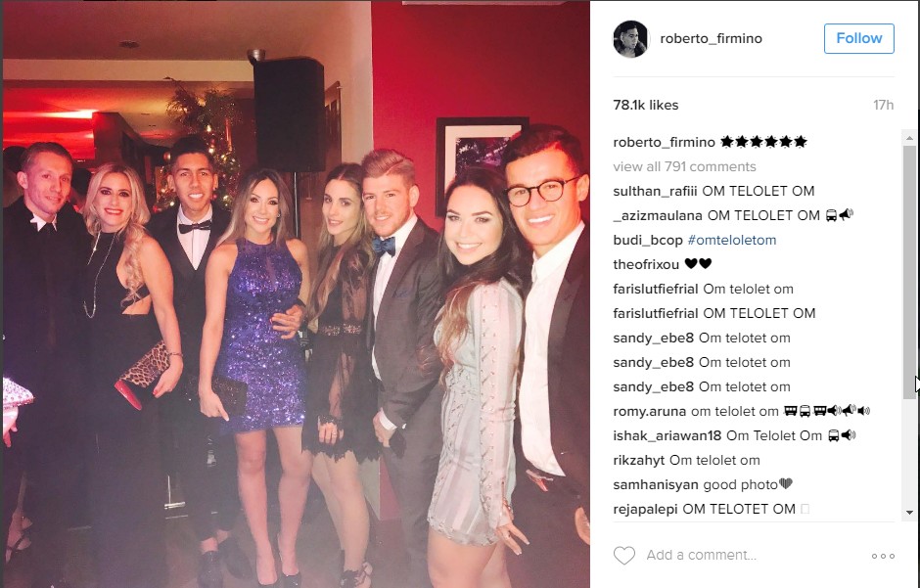The height and width of the screenshot is (588, 920).
Task: Click the scrollbar down arrow in comments
Action: pyautogui.click(x=909, y=513)
